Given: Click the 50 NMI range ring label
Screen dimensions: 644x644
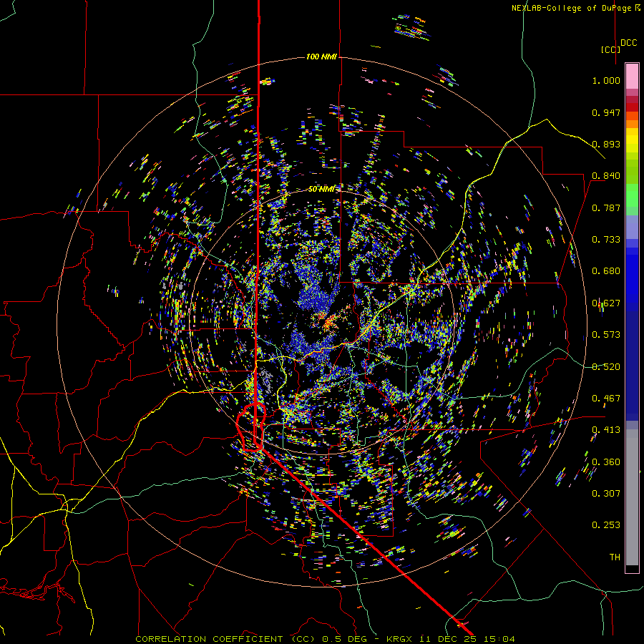Looking at the screenshot, I should coord(321,189).
